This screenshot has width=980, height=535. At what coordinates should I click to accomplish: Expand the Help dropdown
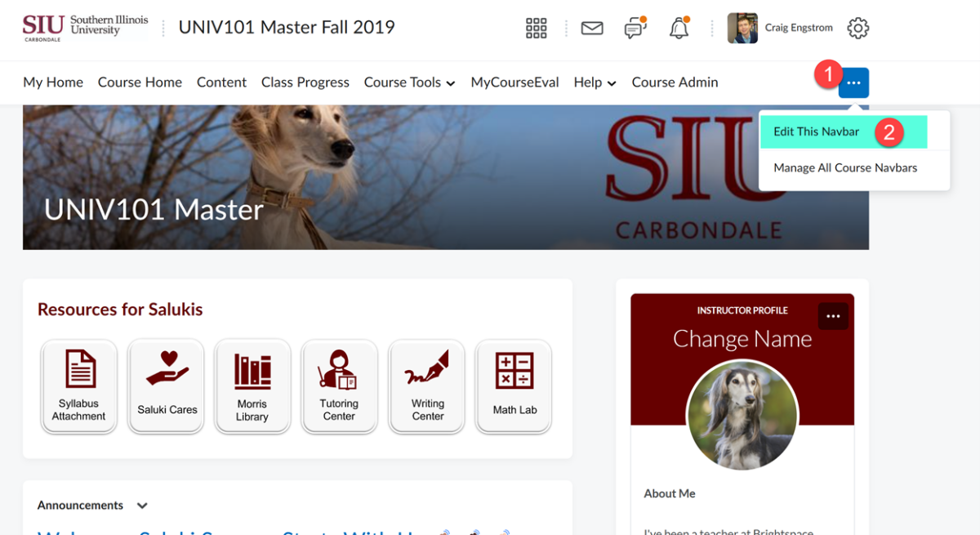(595, 82)
